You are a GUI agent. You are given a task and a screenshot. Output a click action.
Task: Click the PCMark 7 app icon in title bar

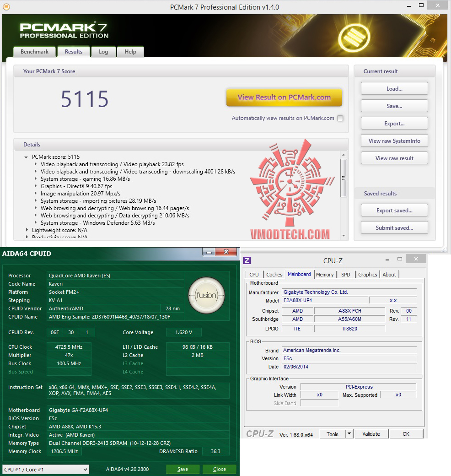pos(6,7)
